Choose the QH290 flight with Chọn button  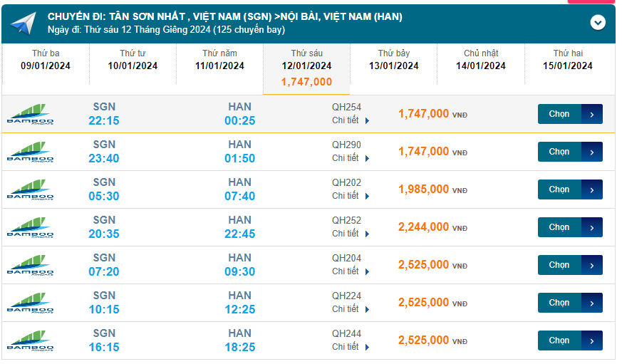pos(569,152)
